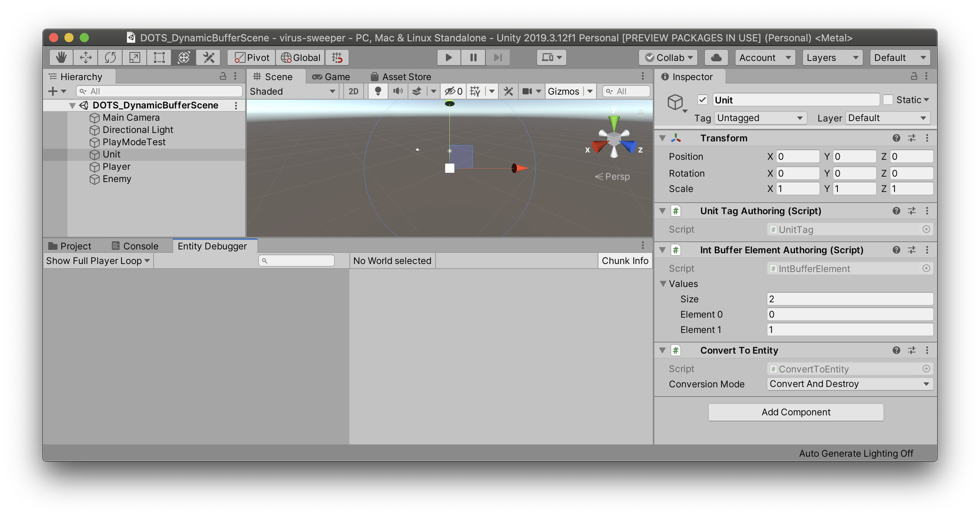Click the cloud Services icon
This screenshot has height=518, width=980.
pos(716,57)
